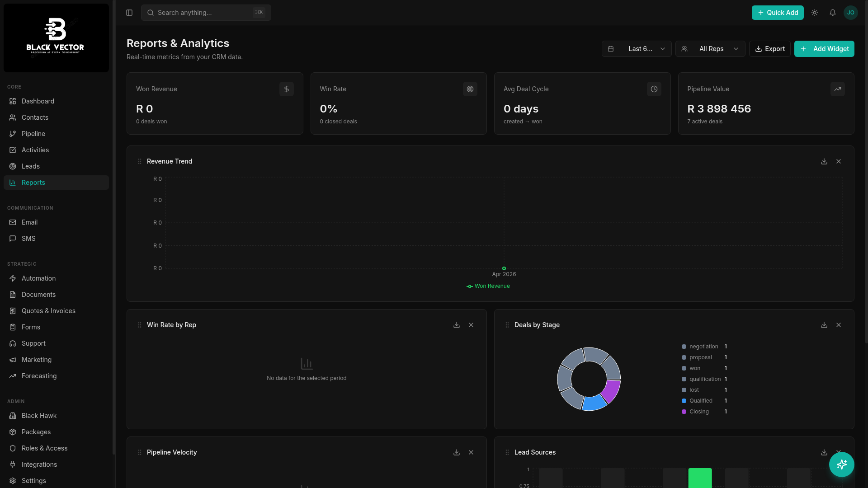
Task: Open Activities in the sidebar
Action: tap(56, 150)
